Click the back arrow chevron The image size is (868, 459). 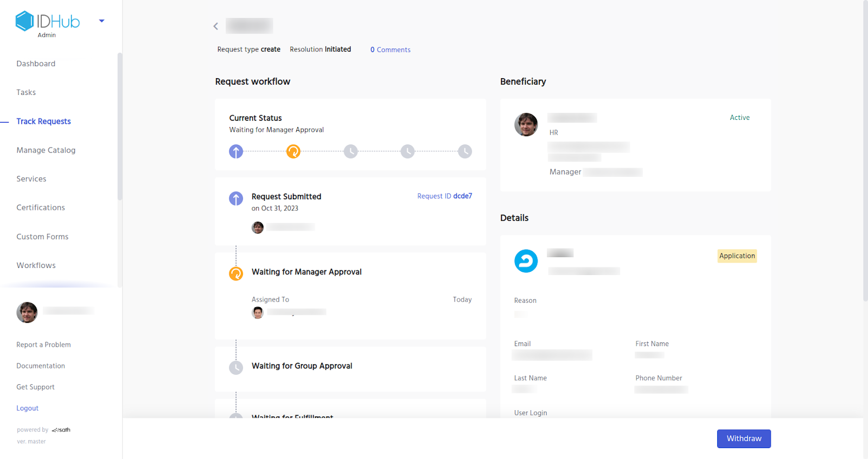coord(216,26)
